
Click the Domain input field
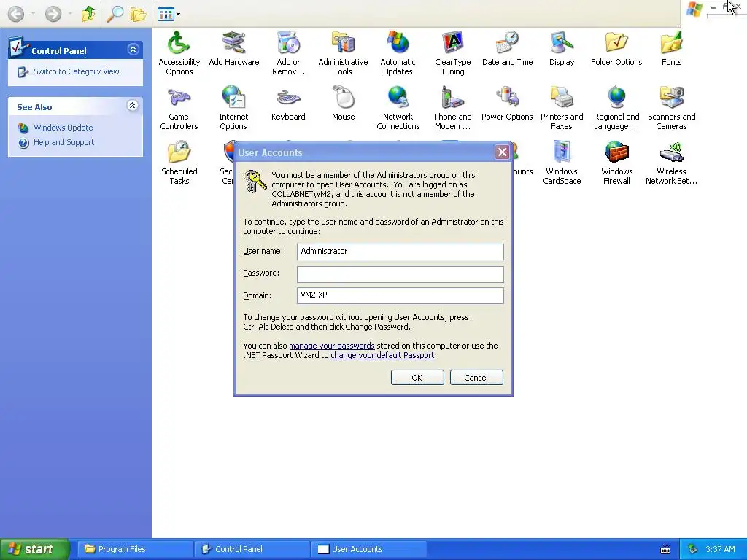click(400, 295)
